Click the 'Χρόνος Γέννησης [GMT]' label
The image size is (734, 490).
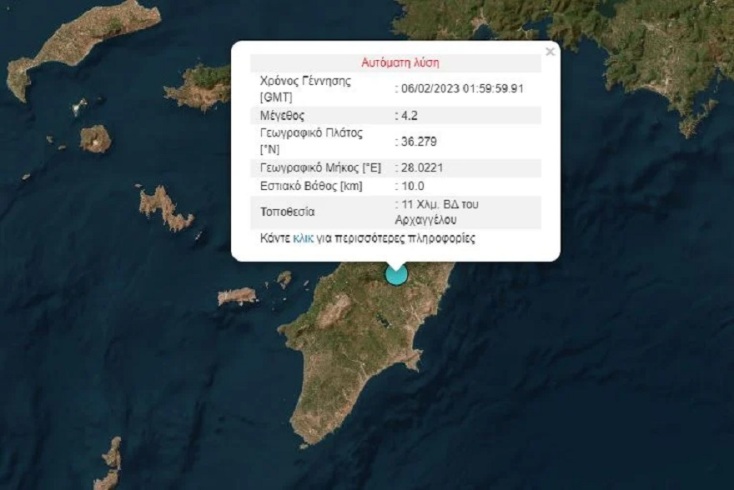pyautogui.click(x=305, y=89)
